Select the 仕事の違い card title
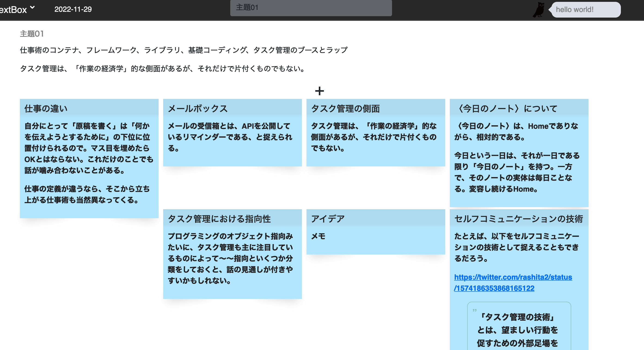 tap(46, 108)
